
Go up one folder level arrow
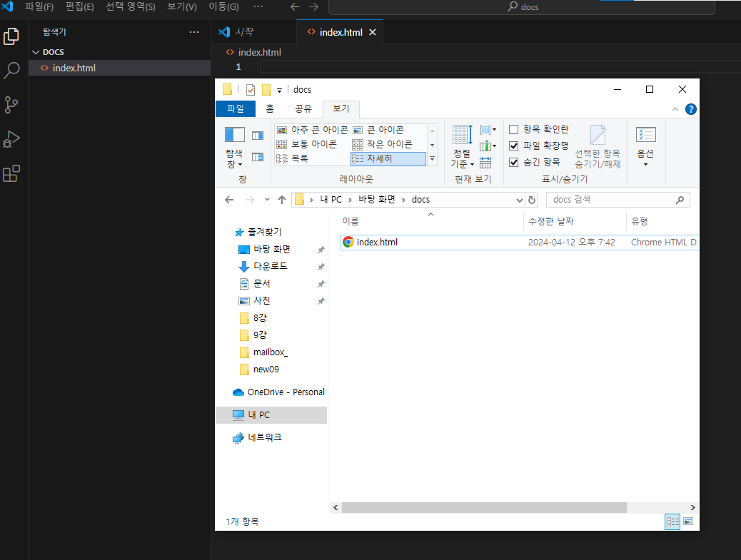point(282,200)
